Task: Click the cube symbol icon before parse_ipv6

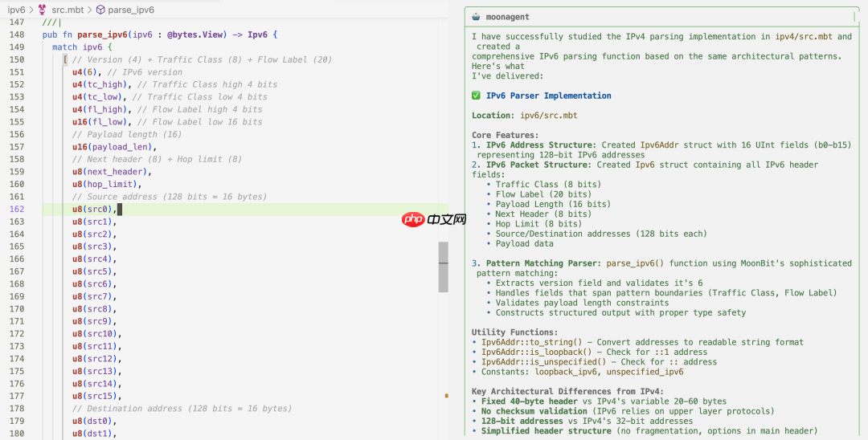Action: [100, 10]
